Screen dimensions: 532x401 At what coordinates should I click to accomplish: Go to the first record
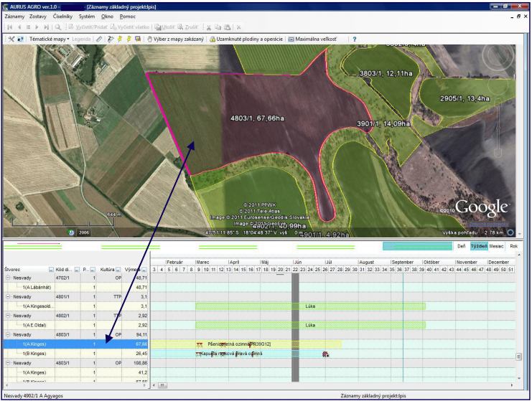9,27
